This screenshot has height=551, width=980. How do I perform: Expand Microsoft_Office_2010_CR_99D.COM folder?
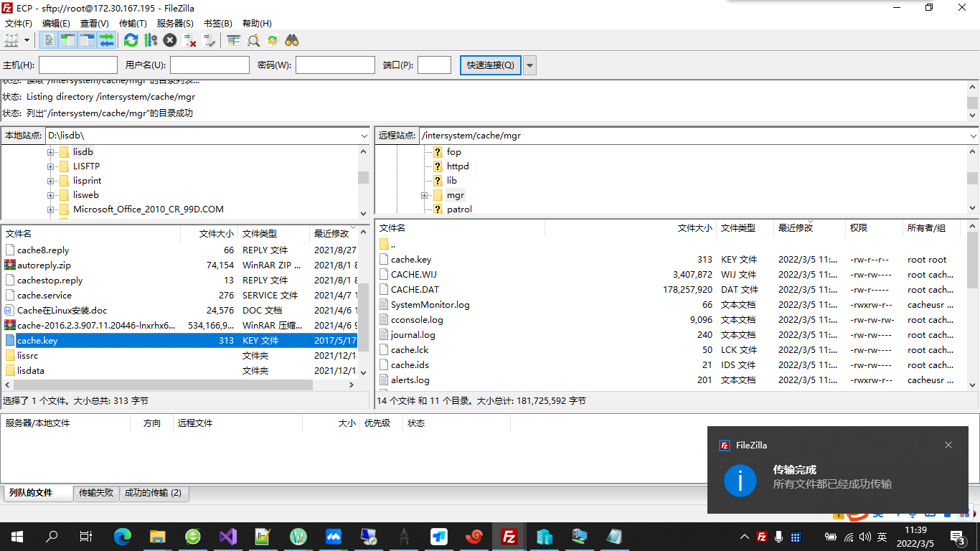(x=51, y=209)
